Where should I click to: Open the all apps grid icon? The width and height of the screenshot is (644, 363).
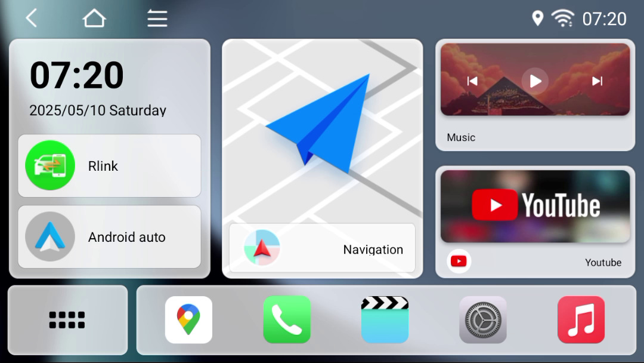(x=67, y=320)
